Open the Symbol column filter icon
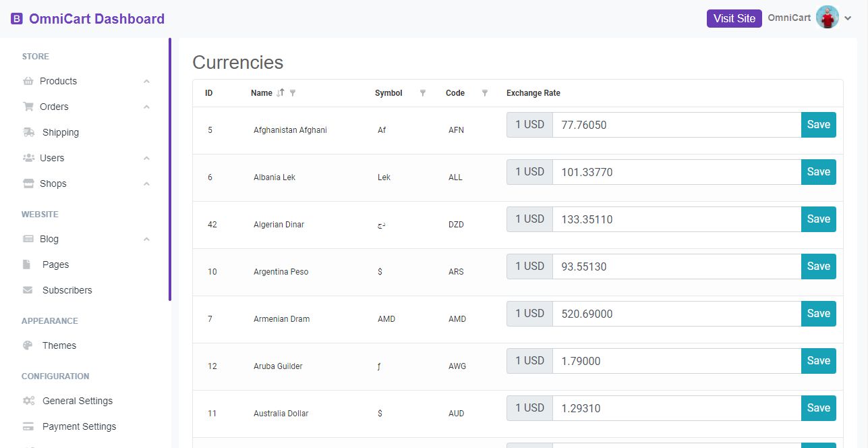 click(423, 93)
